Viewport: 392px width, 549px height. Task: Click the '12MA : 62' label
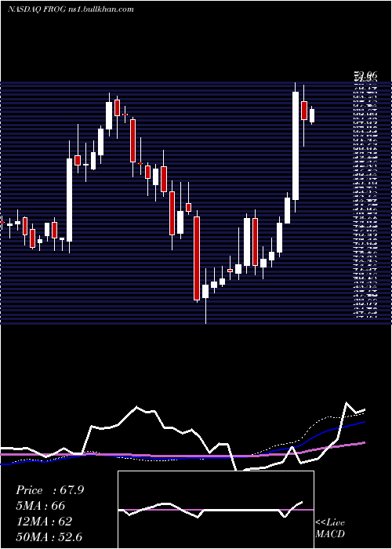tap(44, 522)
